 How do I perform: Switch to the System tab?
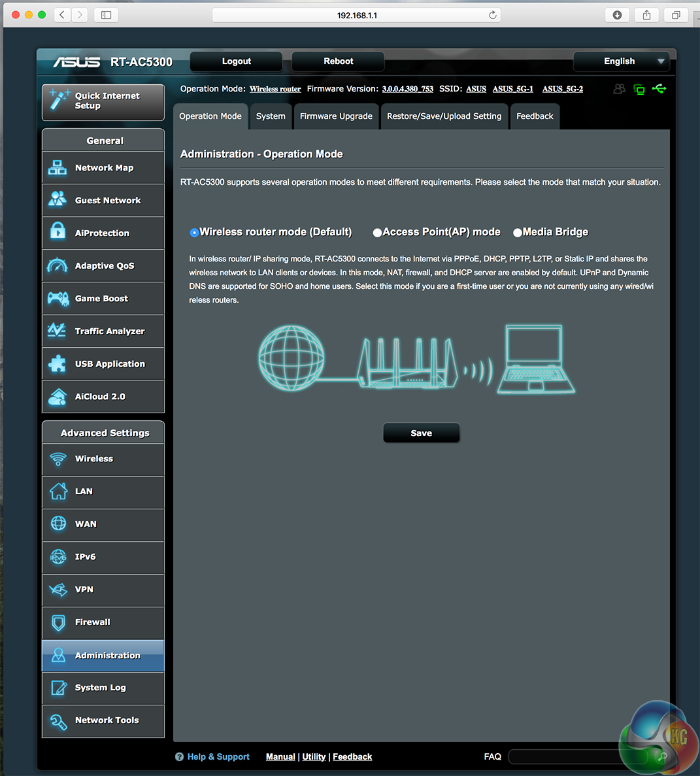pos(271,116)
